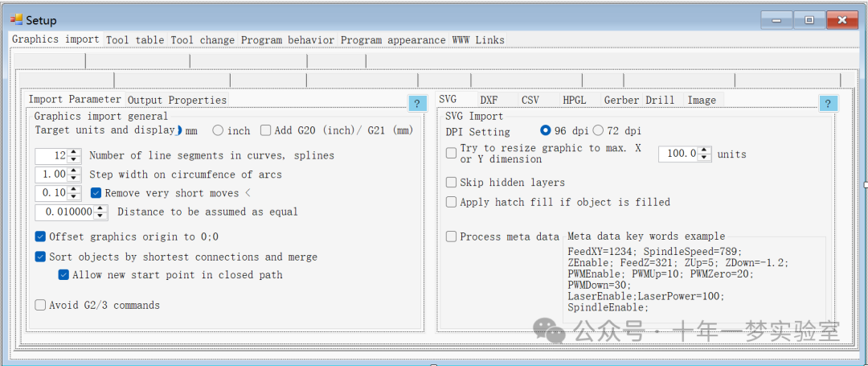Increase short moves threshold 0.10

click(74, 189)
